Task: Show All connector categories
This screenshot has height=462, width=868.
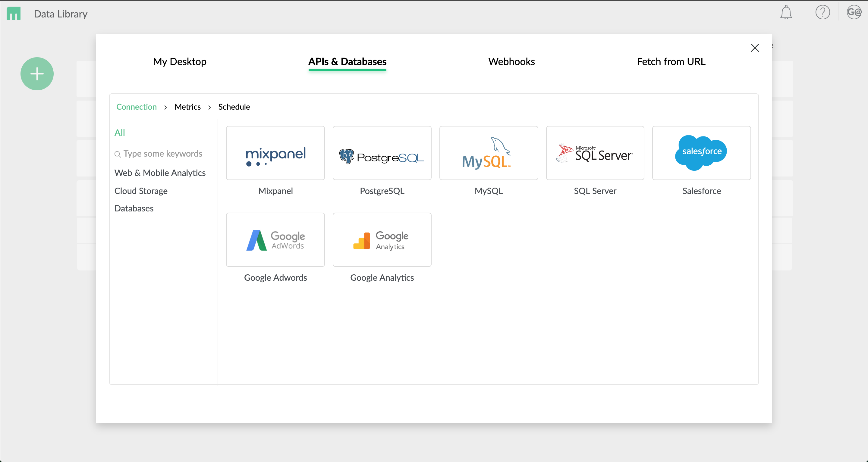Action: click(120, 133)
